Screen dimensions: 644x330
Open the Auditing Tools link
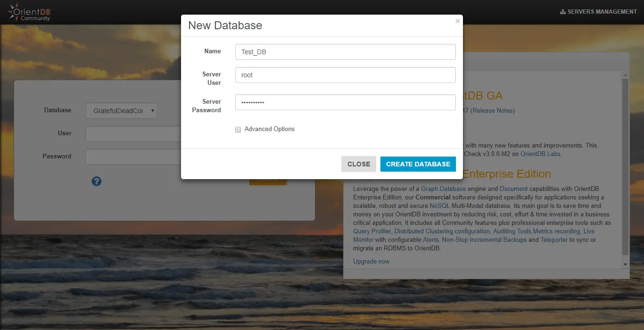(x=512, y=231)
